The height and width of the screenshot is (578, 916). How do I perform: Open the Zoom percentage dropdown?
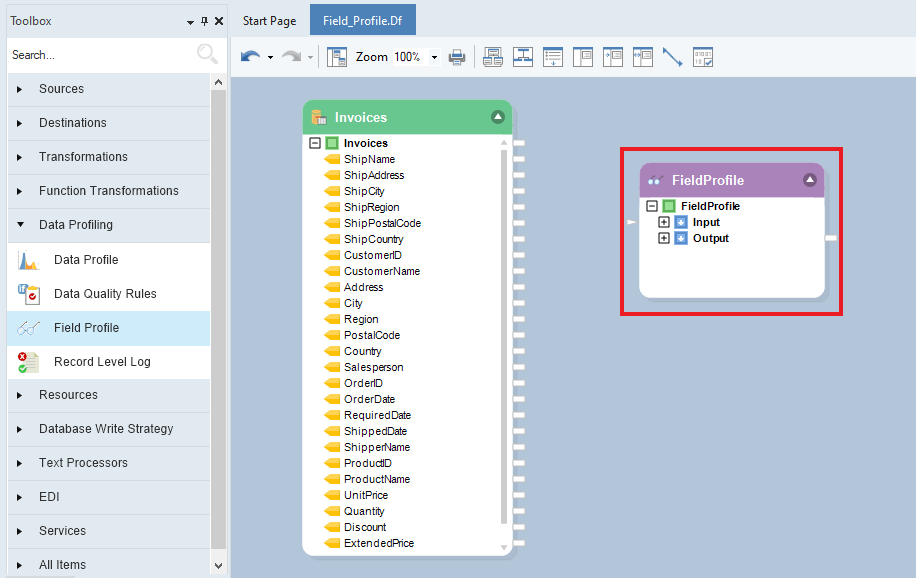tap(434, 58)
